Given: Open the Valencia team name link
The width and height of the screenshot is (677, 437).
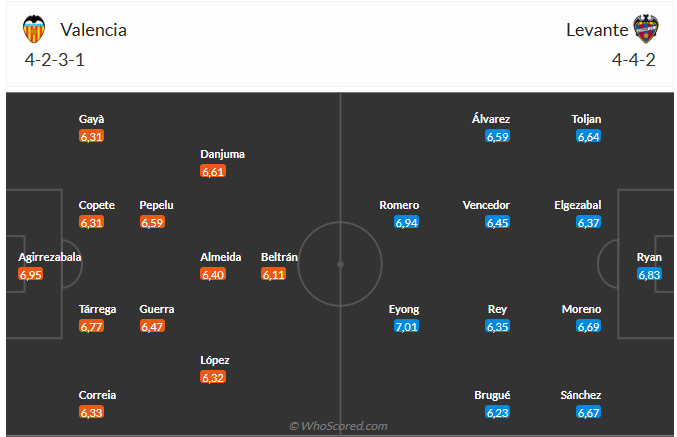Looking at the screenshot, I should coord(93,30).
